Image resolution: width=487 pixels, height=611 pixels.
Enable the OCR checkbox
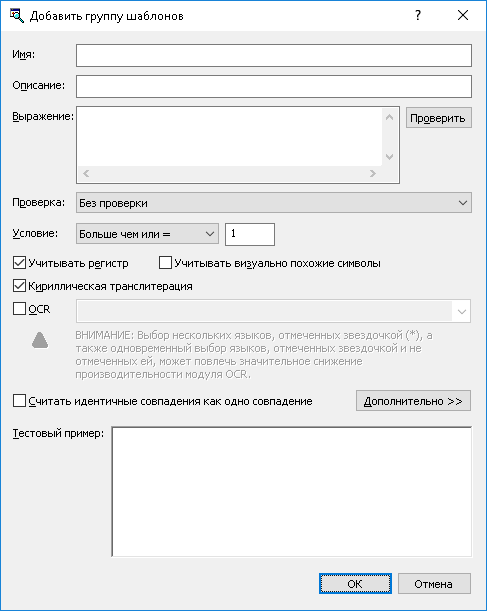click(19, 309)
